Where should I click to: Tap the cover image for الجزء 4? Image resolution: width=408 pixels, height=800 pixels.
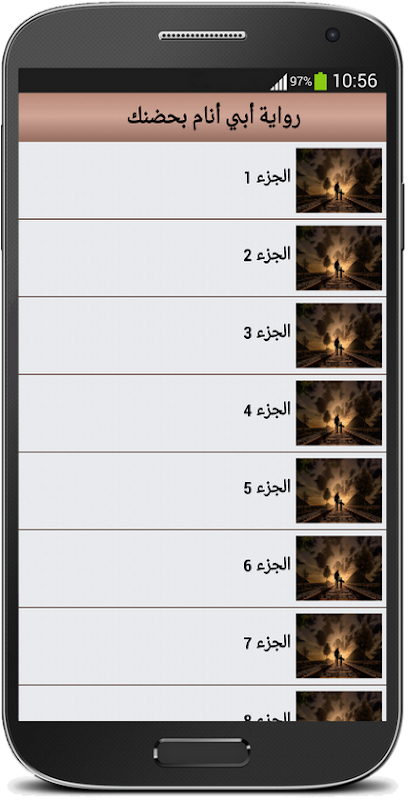[x=339, y=413]
